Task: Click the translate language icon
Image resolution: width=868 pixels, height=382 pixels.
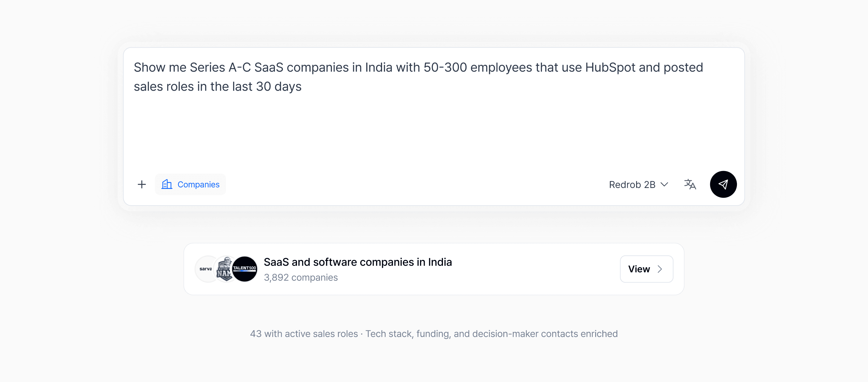Action: tap(690, 184)
